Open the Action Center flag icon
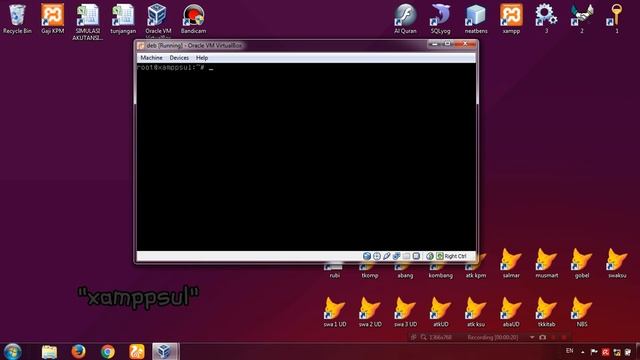The height and width of the screenshot is (360, 640). (594, 352)
